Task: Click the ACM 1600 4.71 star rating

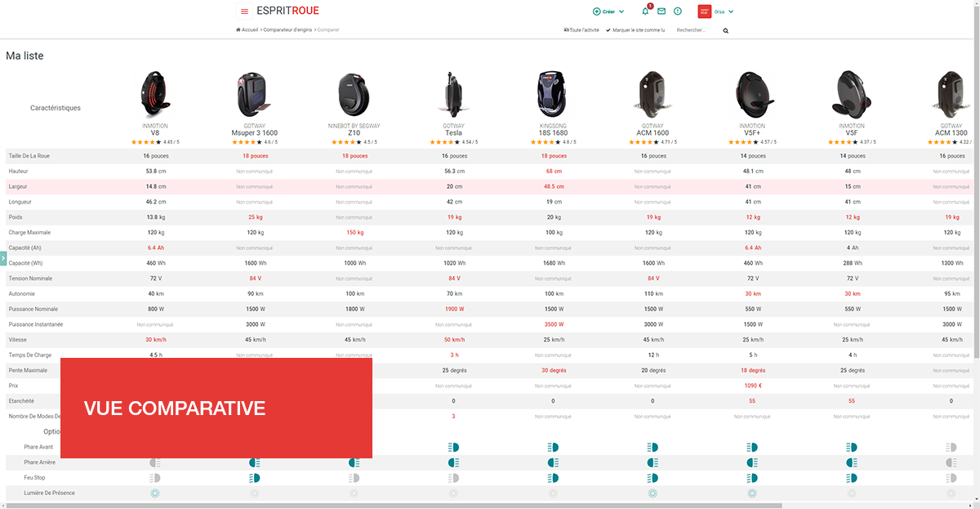Action: 653,142
